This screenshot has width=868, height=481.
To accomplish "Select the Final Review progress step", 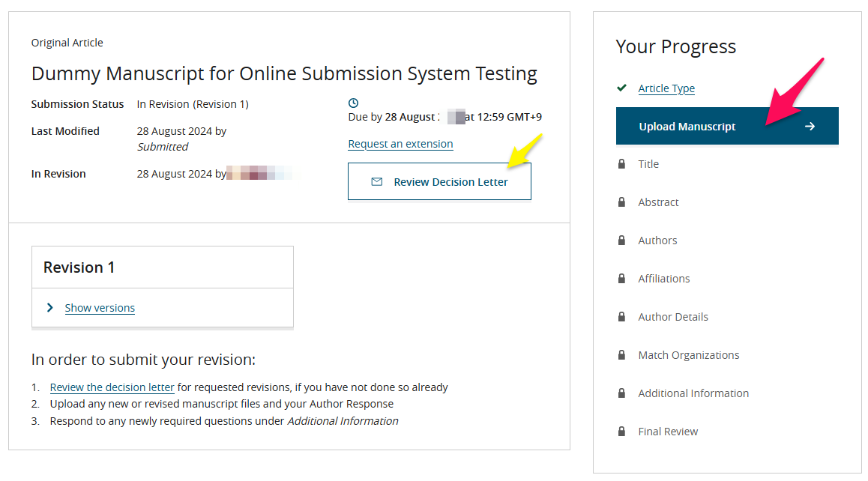I will tap(668, 432).
